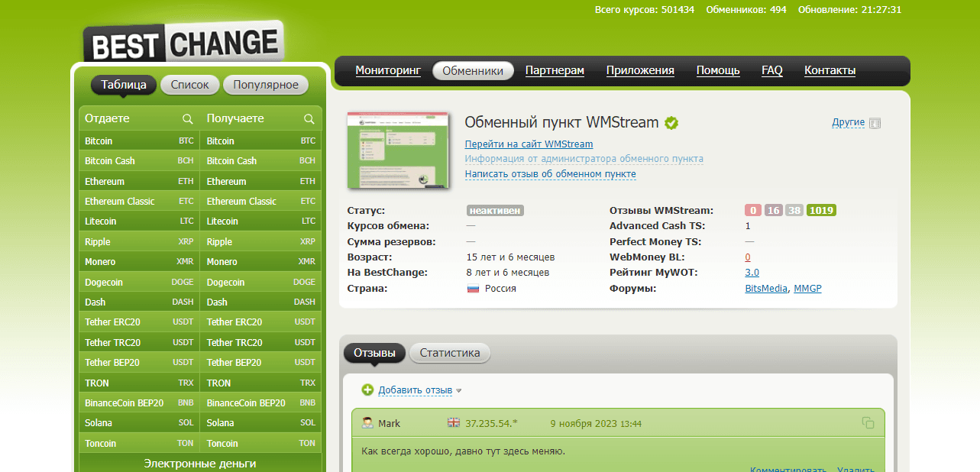Click the green verified checkmark badge beside WMStream
The height and width of the screenshot is (472, 980).
(671, 123)
